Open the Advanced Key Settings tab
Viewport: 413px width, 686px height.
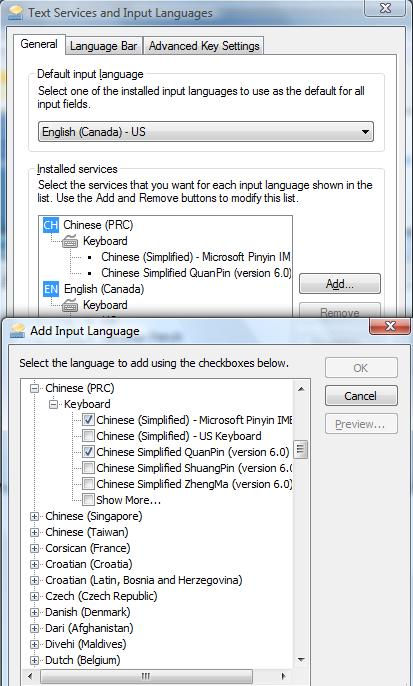tap(204, 46)
